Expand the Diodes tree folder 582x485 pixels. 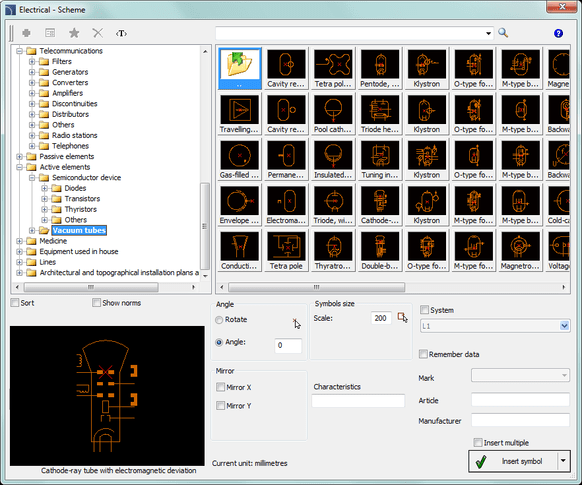(x=45, y=188)
